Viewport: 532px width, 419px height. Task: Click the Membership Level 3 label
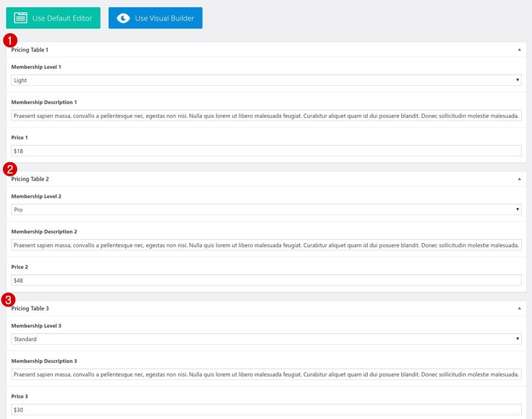(36, 326)
